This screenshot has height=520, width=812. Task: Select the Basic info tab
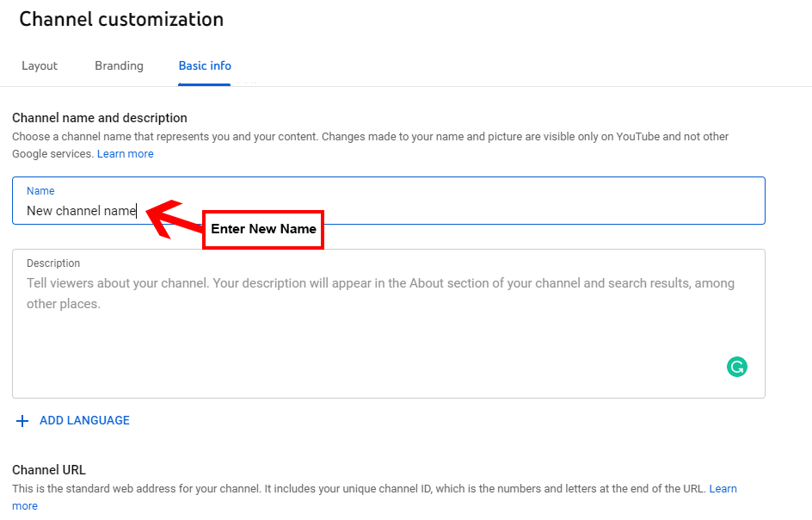point(205,65)
